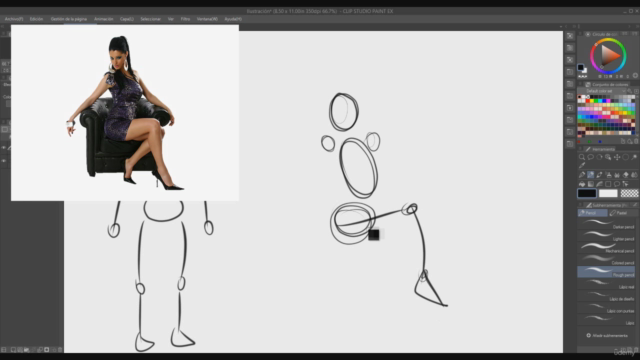Viewport: 640px width, 360px height.
Task: Open the Animación menu
Action: (103, 19)
